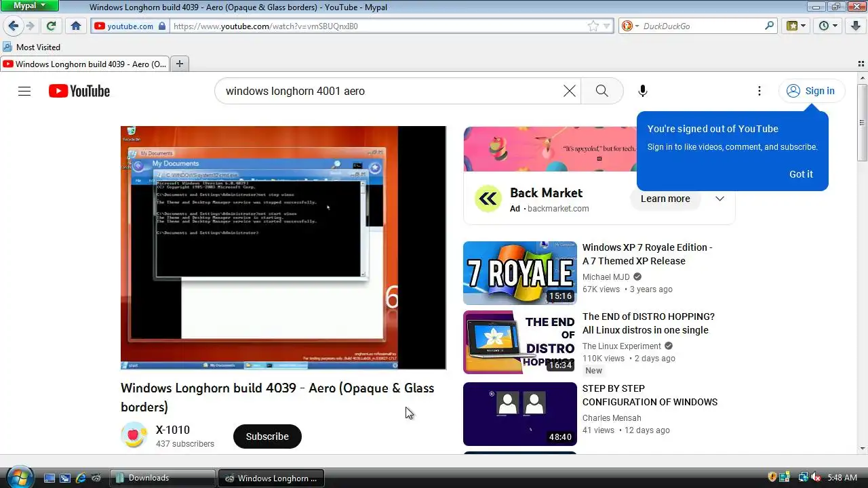Open the browser home page icon

point(76,26)
